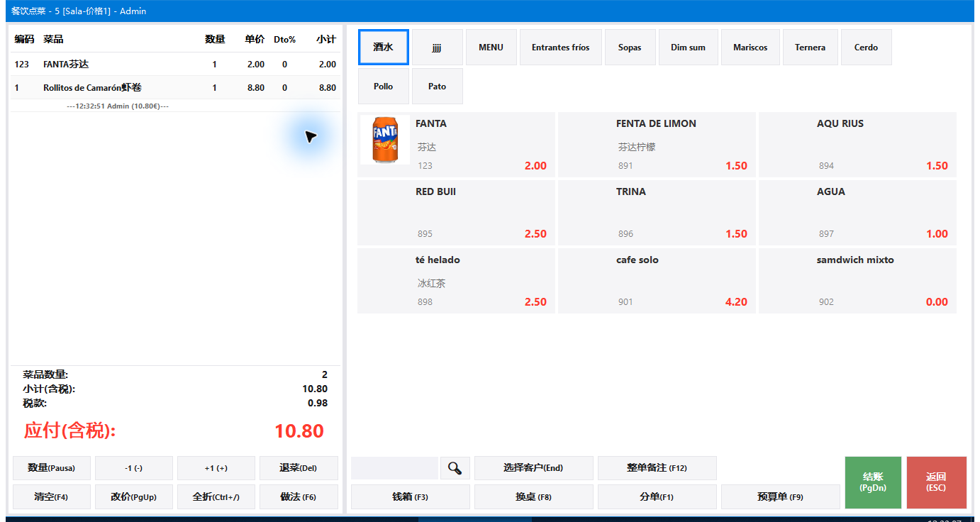Add TRINA drink to the order
Viewport: 980px width, 522px height.
point(657,213)
